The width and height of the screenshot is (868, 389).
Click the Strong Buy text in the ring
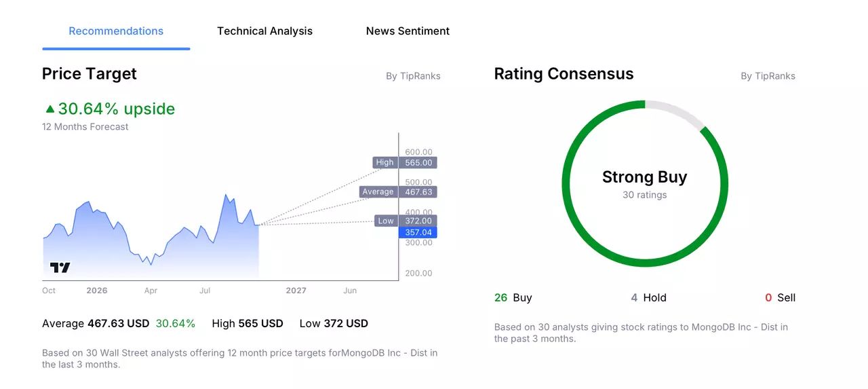click(644, 177)
